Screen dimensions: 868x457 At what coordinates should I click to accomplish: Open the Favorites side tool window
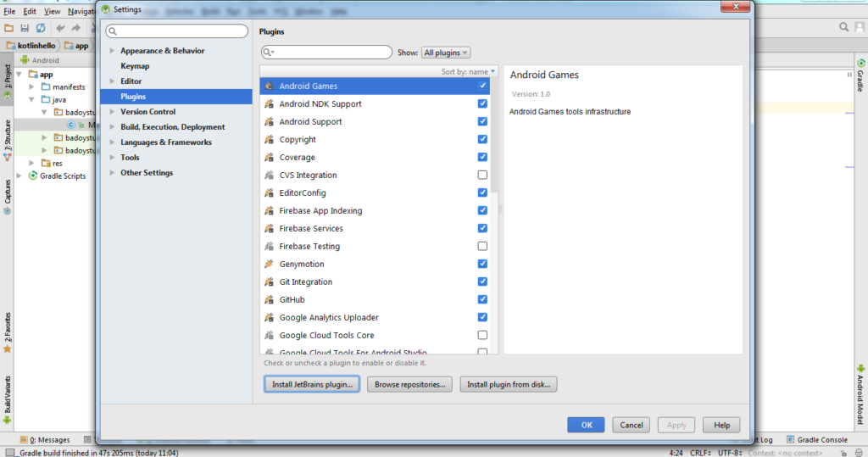[x=8, y=331]
